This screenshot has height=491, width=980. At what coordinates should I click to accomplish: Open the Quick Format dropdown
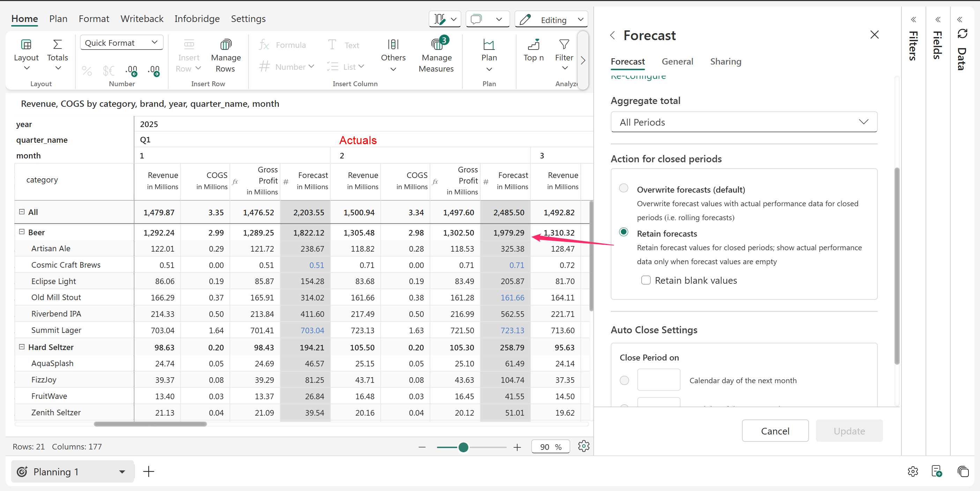pyautogui.click(x=121, y=43)
